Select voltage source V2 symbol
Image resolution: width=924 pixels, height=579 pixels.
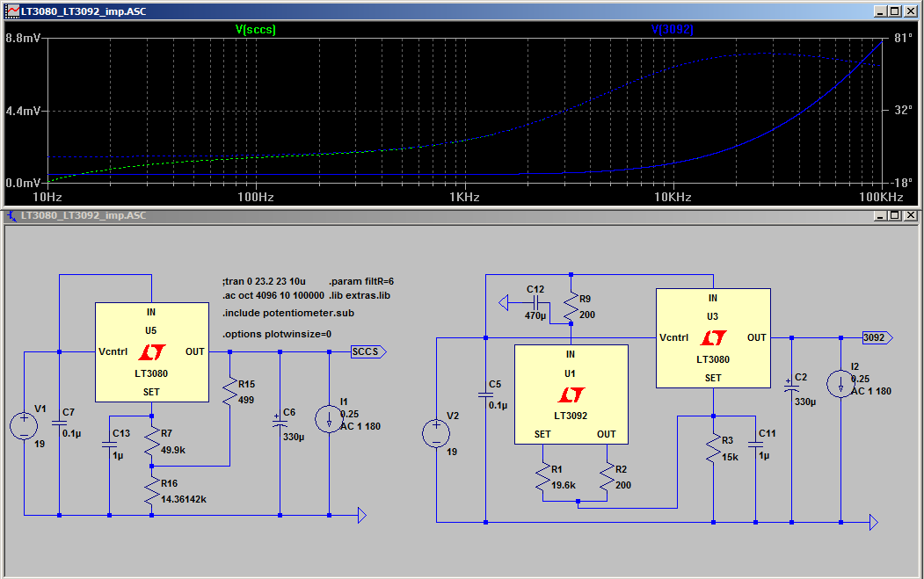(436, 433)
